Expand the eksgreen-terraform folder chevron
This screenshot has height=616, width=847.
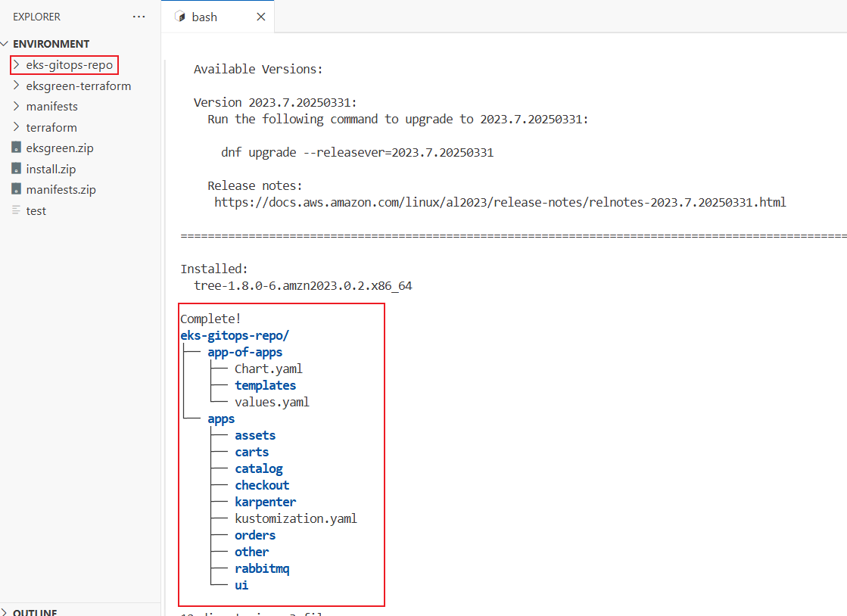[16, 86]
